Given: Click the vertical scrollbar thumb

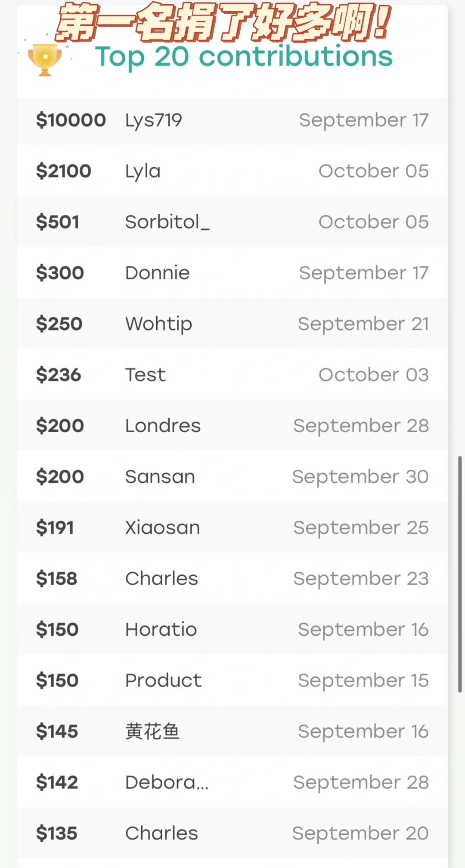Looking at the screenshot, I should tap(460, 573).
